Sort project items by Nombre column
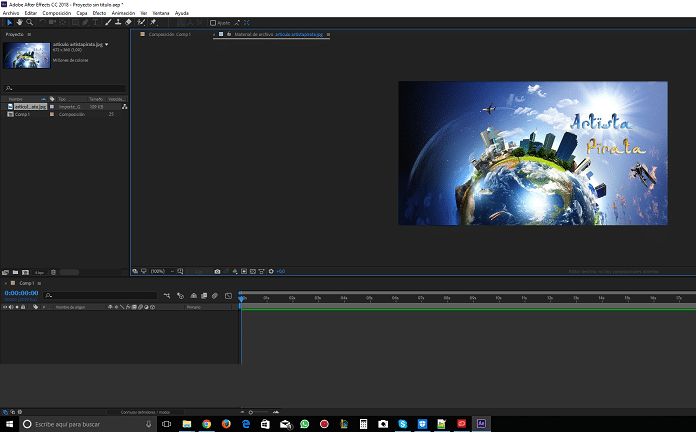The image size is (696, 432). [x=16, y=99]
